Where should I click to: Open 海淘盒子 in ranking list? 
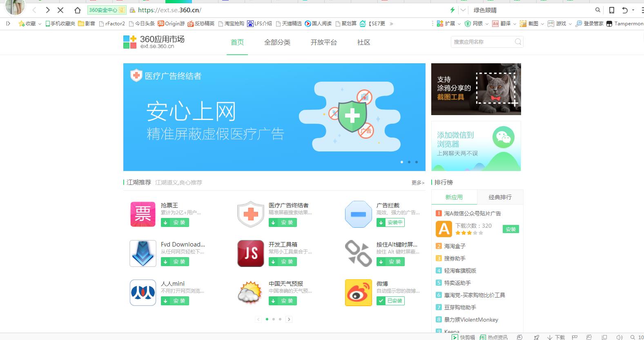[x=455, y=246]
